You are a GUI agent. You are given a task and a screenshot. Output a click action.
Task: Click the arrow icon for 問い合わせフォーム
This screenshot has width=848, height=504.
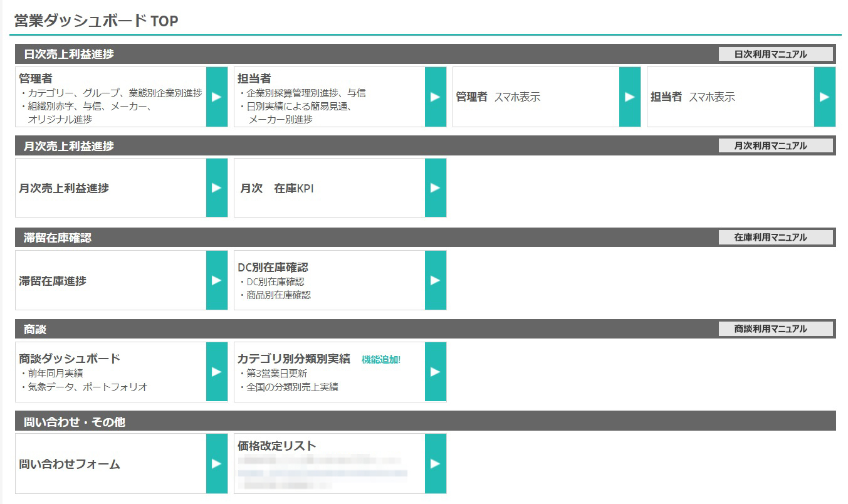coord(216,464)
